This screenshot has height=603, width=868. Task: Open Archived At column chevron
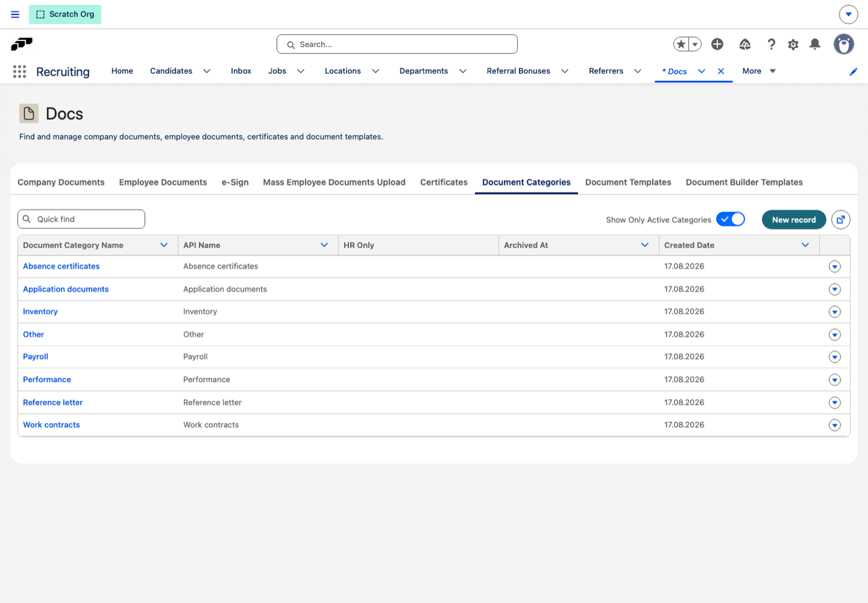tap(645, 245)
